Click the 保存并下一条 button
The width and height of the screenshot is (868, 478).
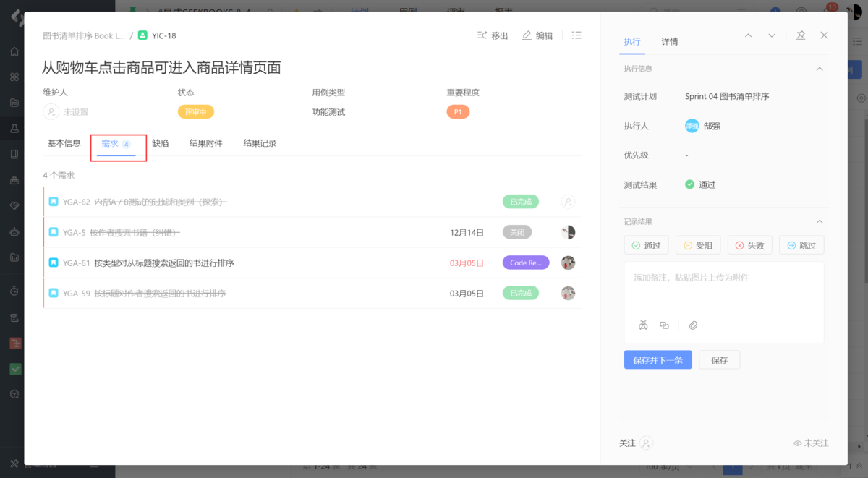(658, 359)
